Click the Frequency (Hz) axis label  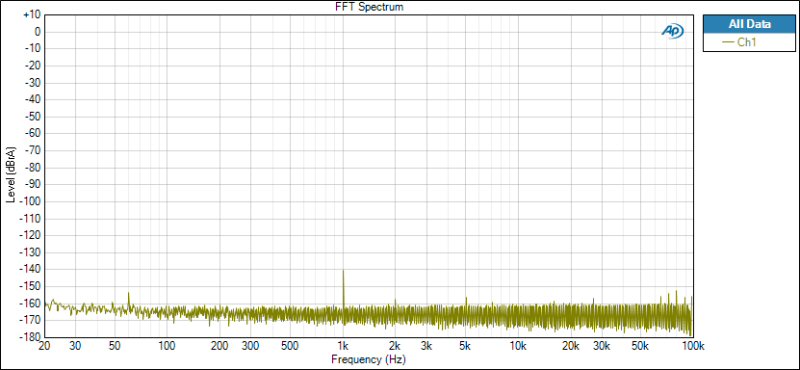pyautogui.click(x=368, y=359)
